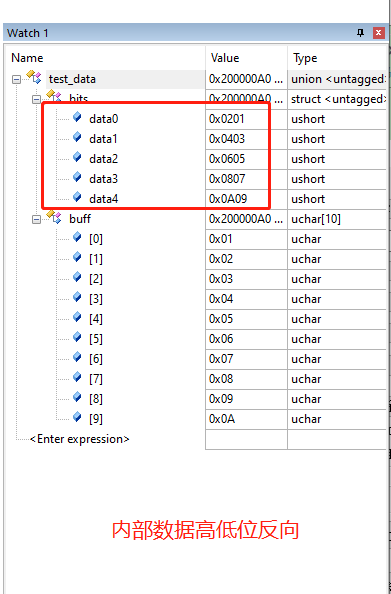Click the data4 member icon
The height and width of the screenshot is (594, 391).
click(x=77, y=197)
